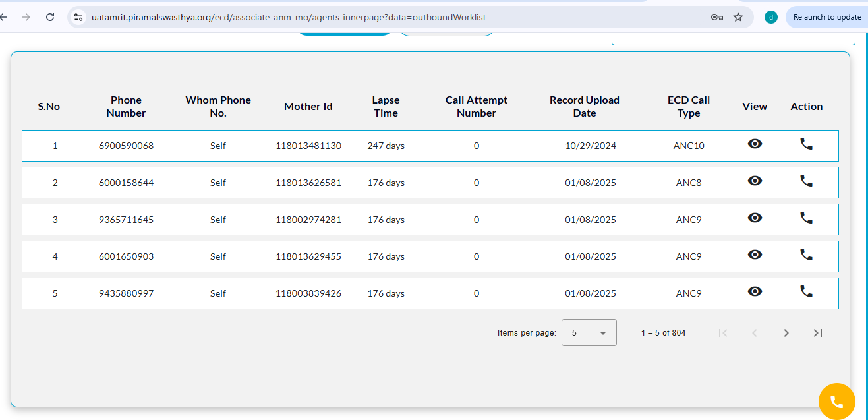Select the ANC8 call type cell

689,183
